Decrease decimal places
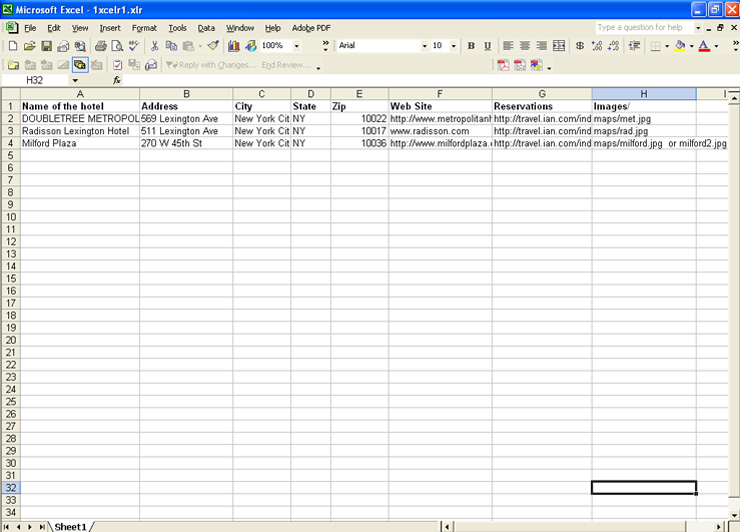Image resolution: width=740 pixels, height=532 pixels. 614,46
